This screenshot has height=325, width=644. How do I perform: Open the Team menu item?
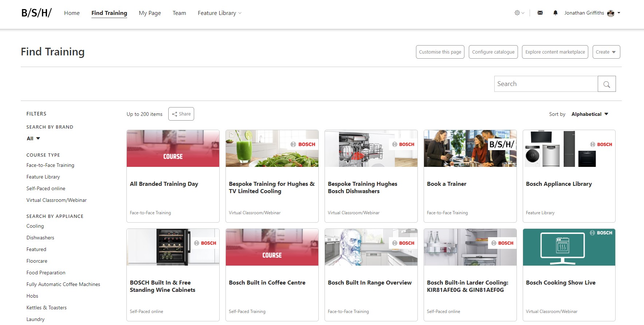pyautogui.click(x=179, y=13)
